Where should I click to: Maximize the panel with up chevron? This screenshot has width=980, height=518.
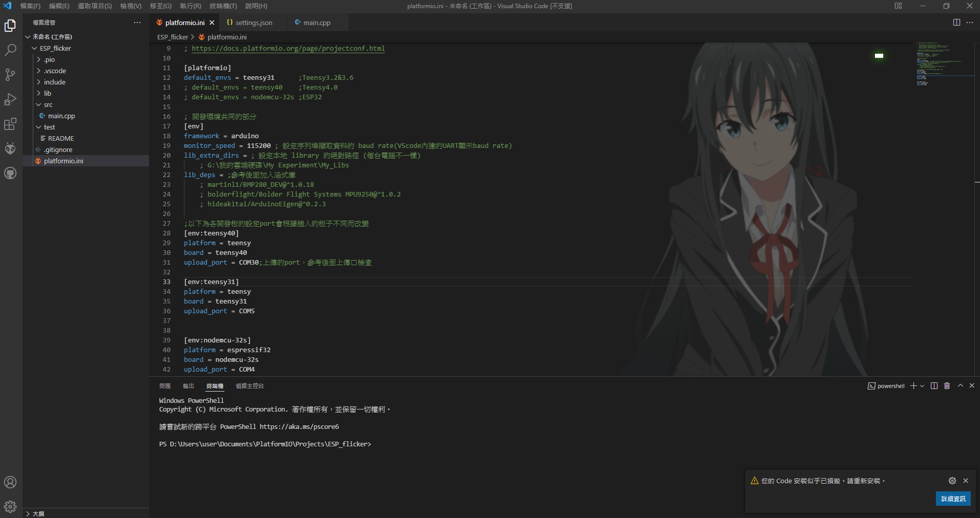pyautogui.click(x=961, y=385)
